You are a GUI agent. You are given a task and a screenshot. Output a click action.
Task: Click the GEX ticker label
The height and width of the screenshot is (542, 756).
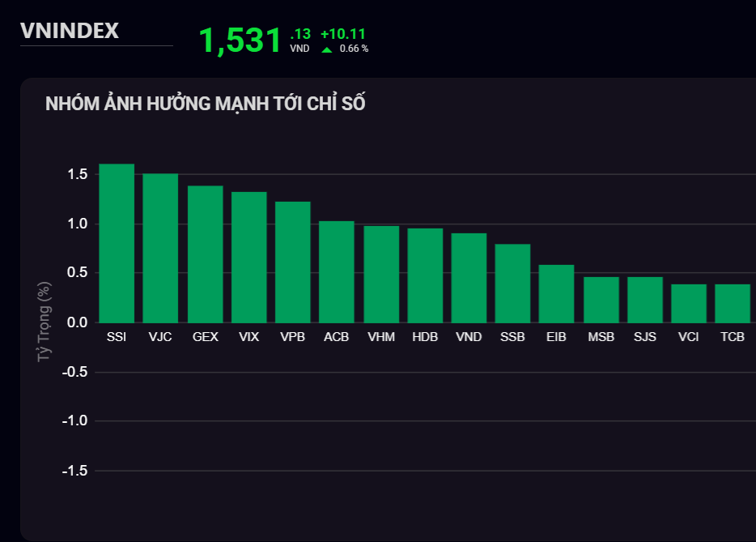click(x=206, y=337)
